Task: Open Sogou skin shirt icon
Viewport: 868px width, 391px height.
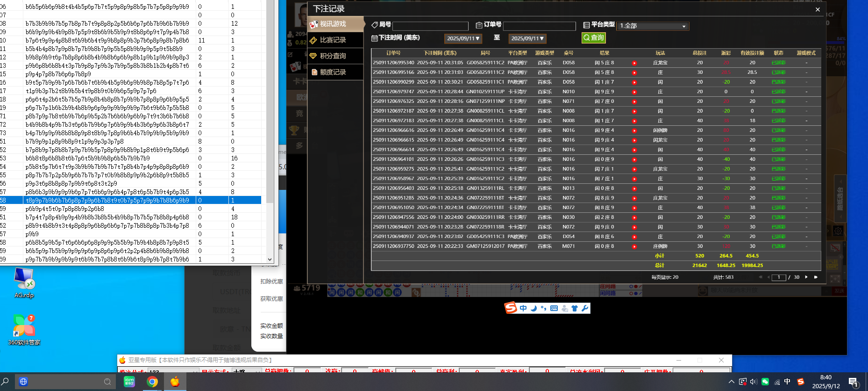Action: [x=575, y=308]
